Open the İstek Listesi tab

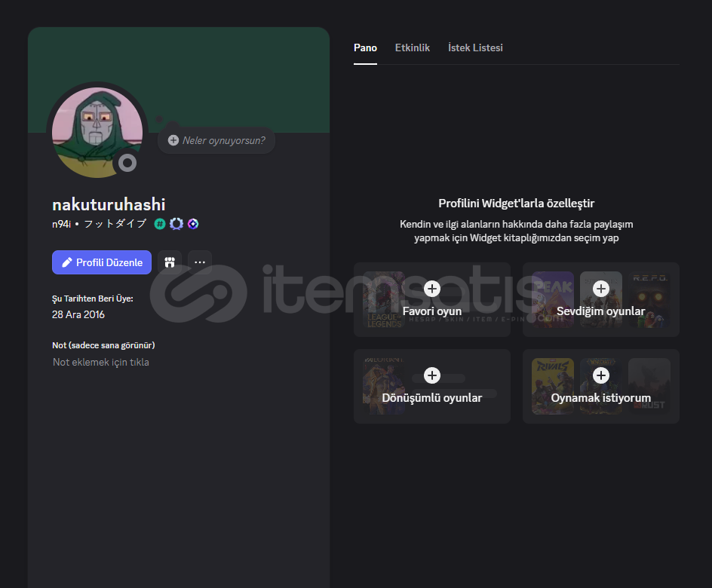[475, 47]
